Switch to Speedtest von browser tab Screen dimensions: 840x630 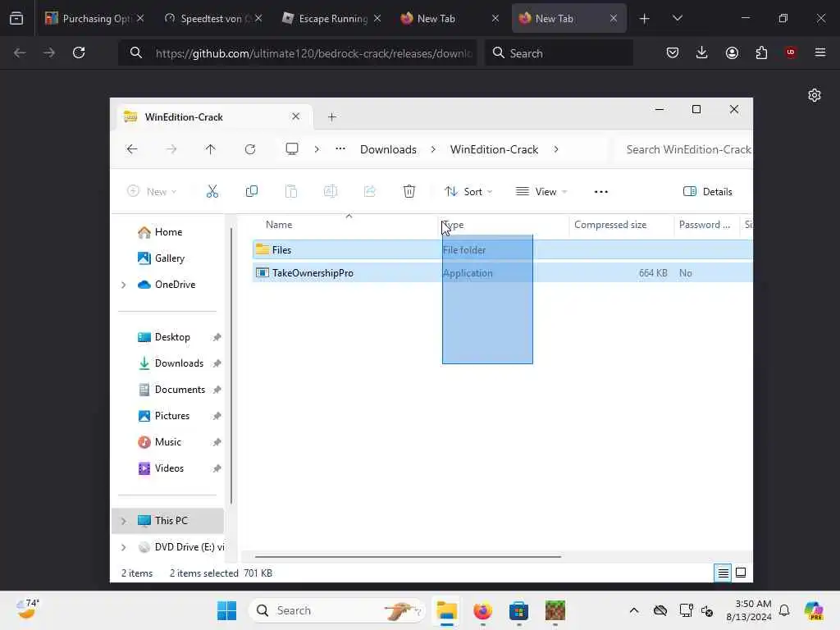[212, 18]
